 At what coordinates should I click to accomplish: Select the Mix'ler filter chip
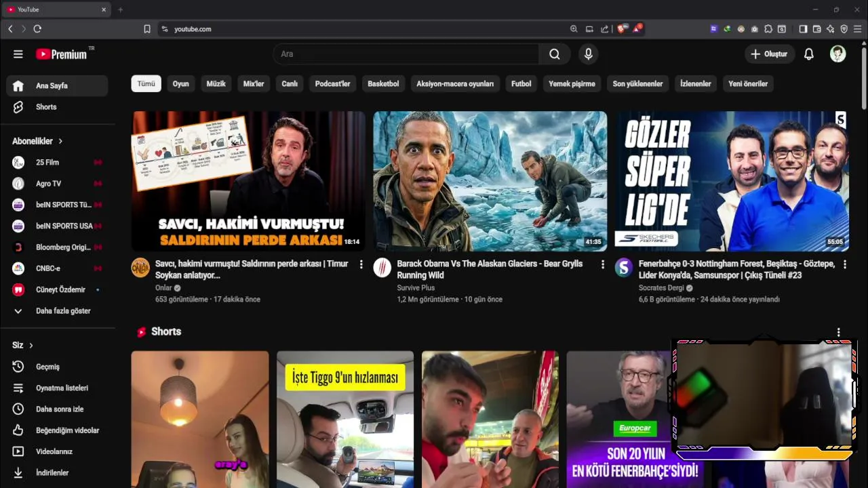tap(254, 84)
